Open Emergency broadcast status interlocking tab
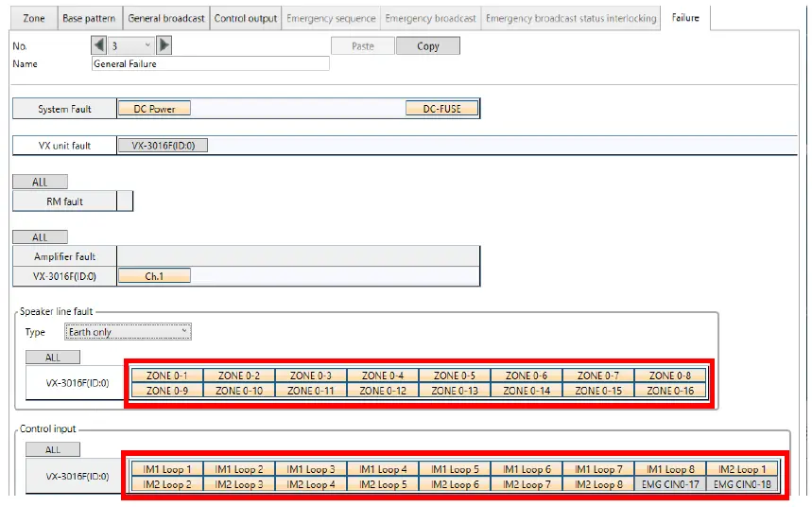 (571, 18)
